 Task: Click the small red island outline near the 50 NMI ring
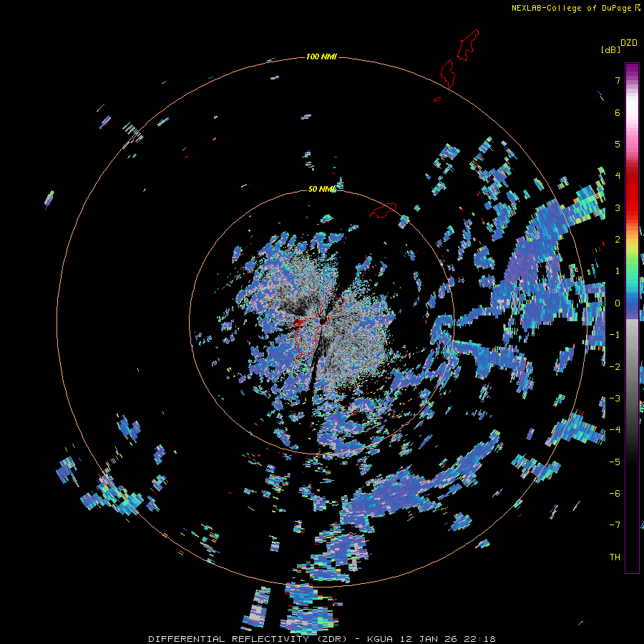(383, 210)
